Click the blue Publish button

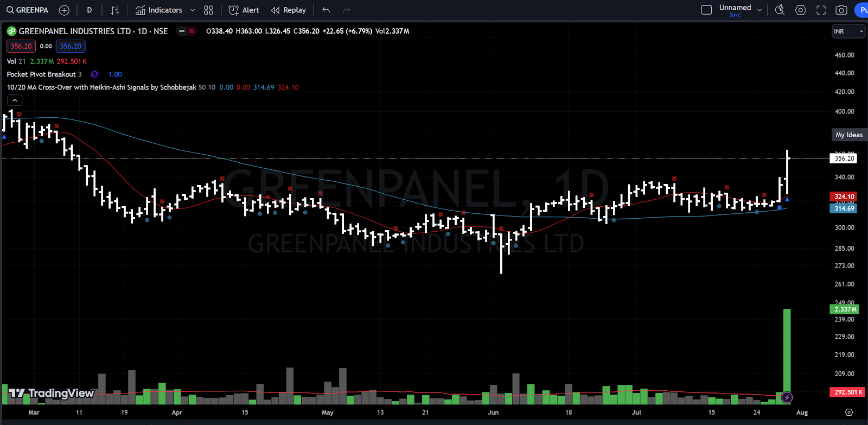pyautogui.click(x=861, y=10)
